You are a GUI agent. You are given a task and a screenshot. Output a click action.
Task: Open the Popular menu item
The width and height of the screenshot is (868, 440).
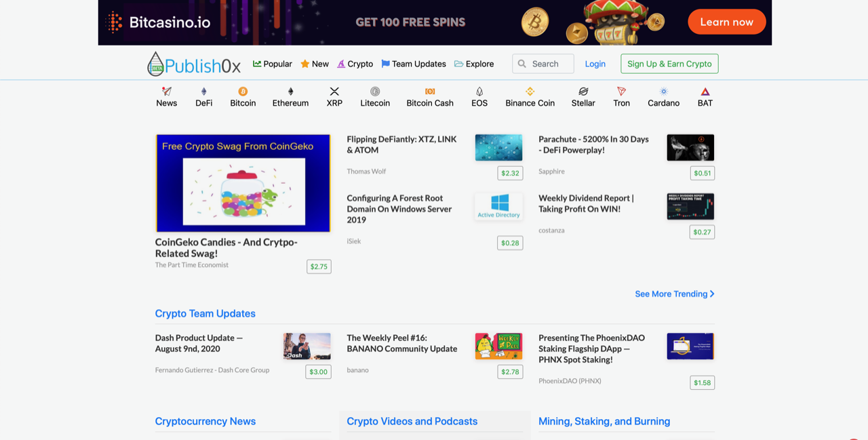click(273, 64)
